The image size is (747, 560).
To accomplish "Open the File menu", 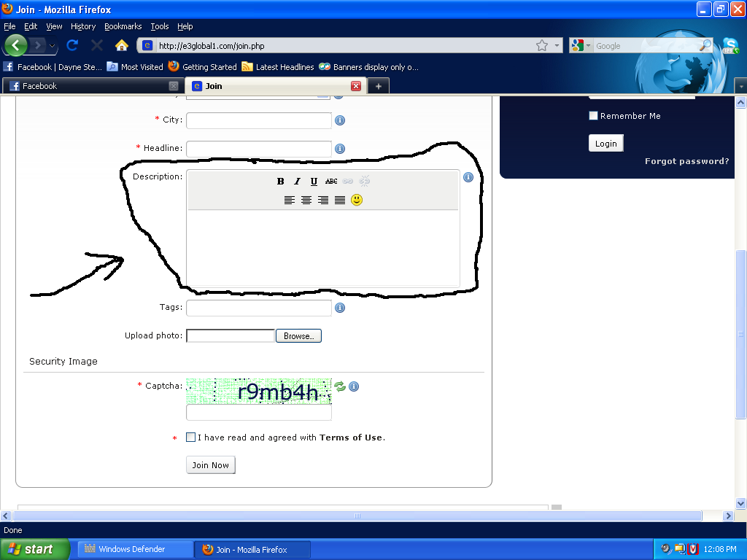I will (9, 26).
